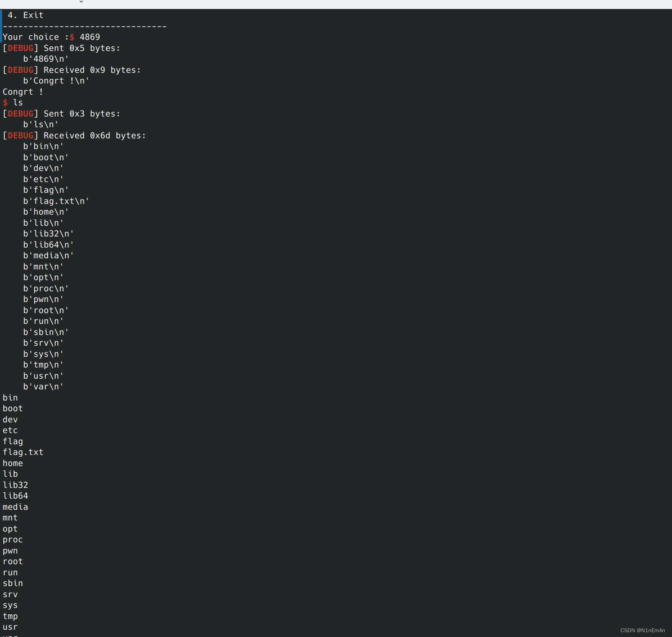Click the b'var\n' line
The height and width of the screenshot is (637, 672).
(43, 386)
